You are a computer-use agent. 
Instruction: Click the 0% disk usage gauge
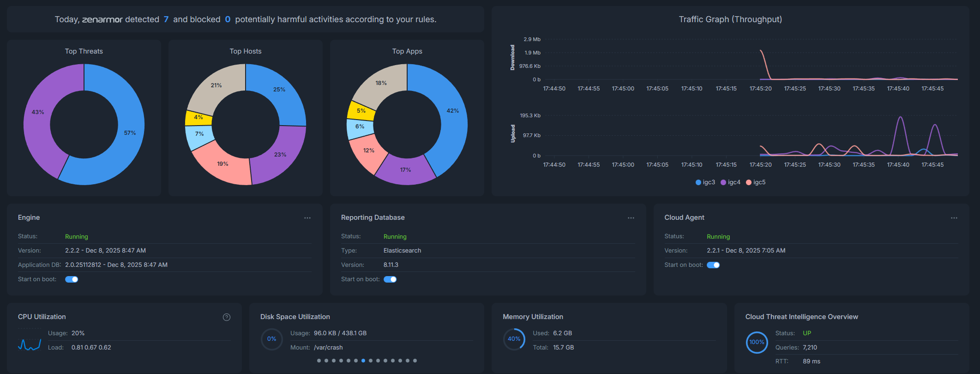271,339
